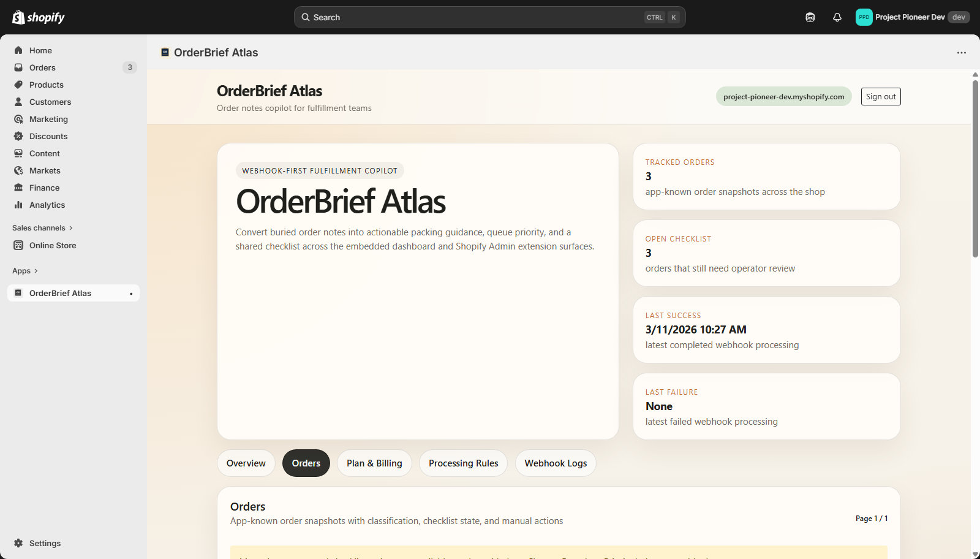Click the Customers person icon

click(x=18, y=102)
